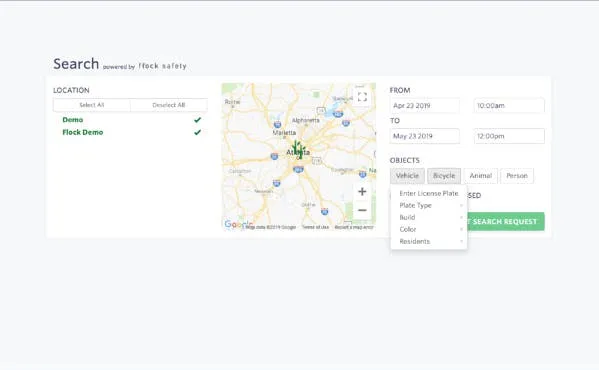The width and height of the screenshot is (599, 370).
Task: Click the Deselect All locations button
Action: 169,105
